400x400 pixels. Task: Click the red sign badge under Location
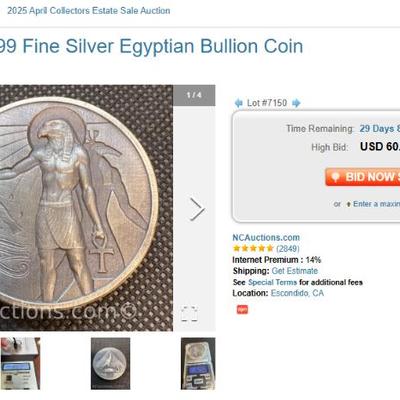(x=242, y=310)
